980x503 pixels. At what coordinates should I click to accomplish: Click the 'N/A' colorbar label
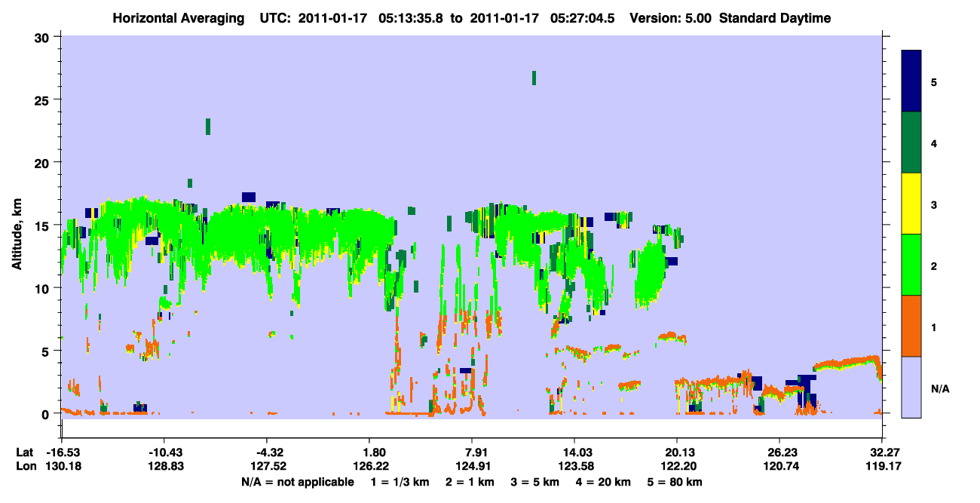coord(939,389)
